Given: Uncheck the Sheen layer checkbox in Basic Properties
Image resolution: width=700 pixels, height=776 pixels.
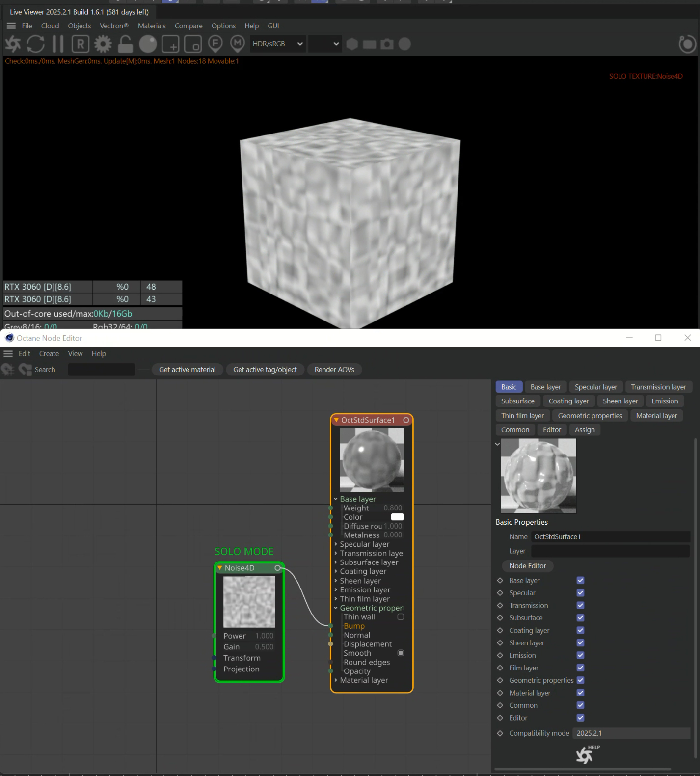Looking at the screenshot, I should [580, 643].
